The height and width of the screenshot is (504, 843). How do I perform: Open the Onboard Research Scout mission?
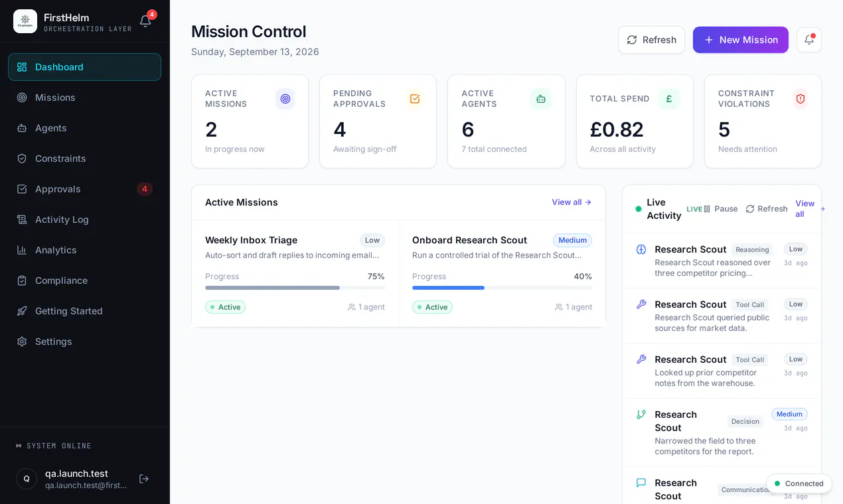click(502, 273)
